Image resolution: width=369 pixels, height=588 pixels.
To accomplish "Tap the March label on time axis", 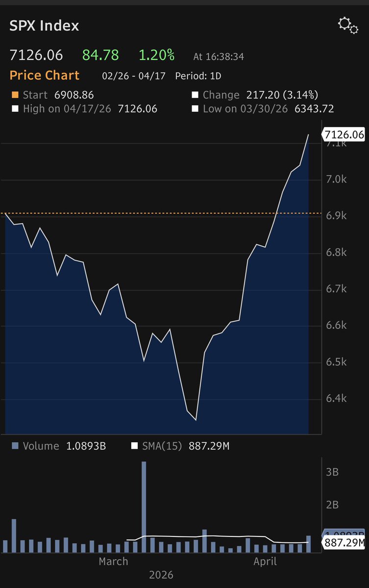I will 114,562.
